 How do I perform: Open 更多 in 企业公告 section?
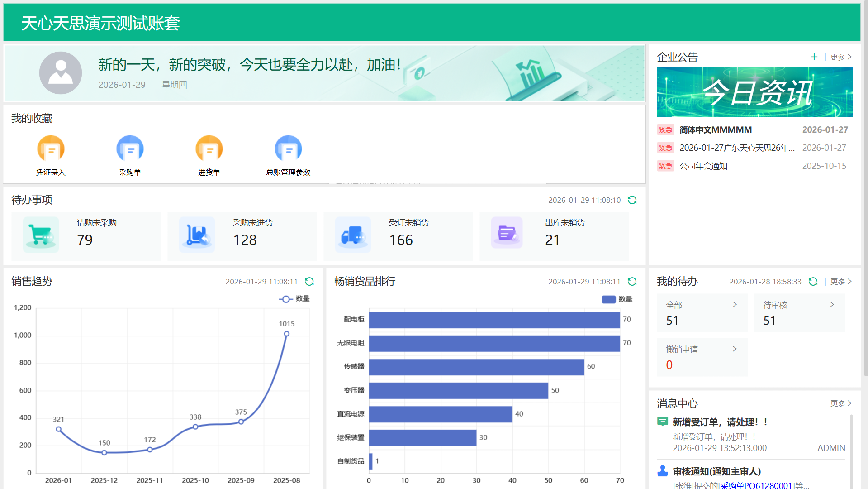(x=840, y=57)
